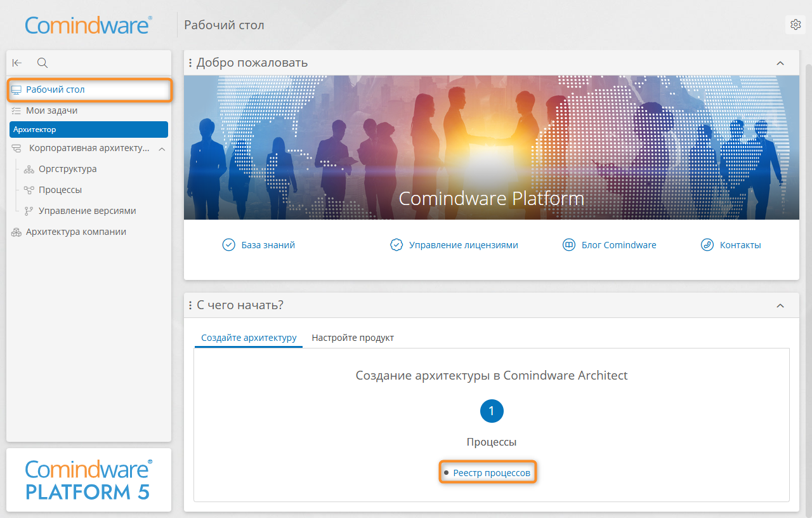Switch to the Создайте архитектуру tab

249,338
